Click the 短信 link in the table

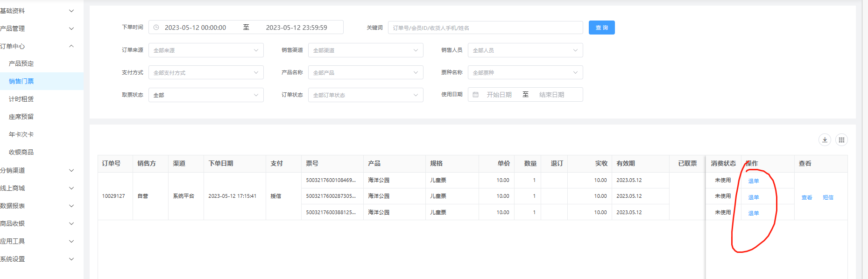(x=828, y=197)
